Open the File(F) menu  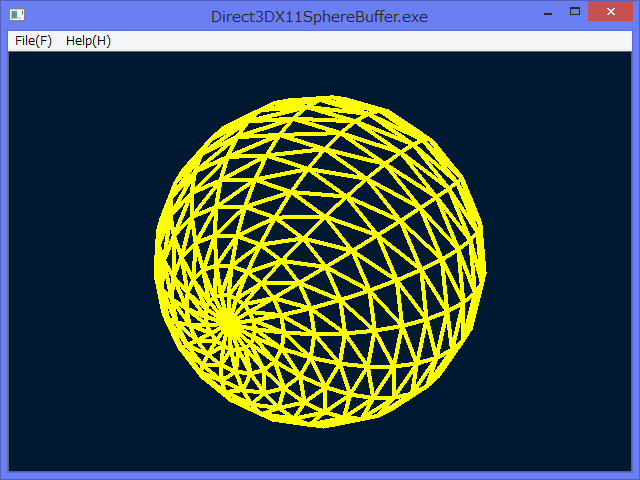(x=33, y=41)
